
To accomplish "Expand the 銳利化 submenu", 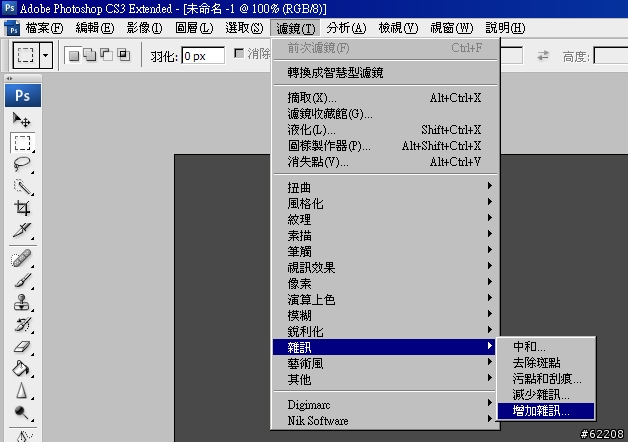I will coord(384,331).
